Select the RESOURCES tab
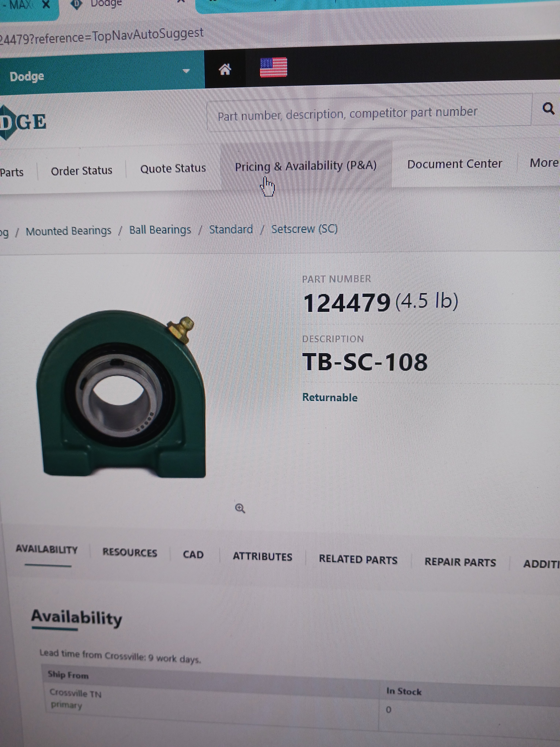 [x=130, y=553]
